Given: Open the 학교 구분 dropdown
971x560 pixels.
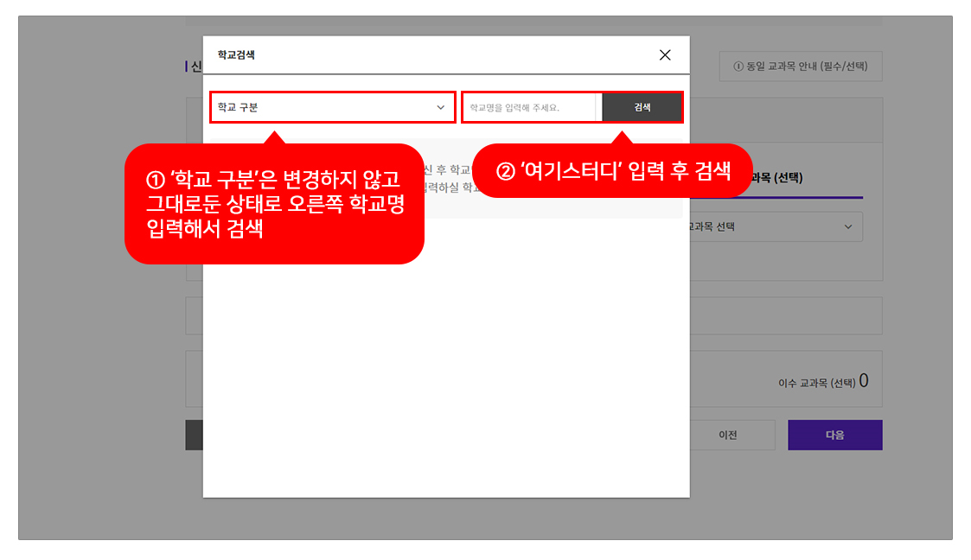Looking at the screenshot, I should point(332,108).
